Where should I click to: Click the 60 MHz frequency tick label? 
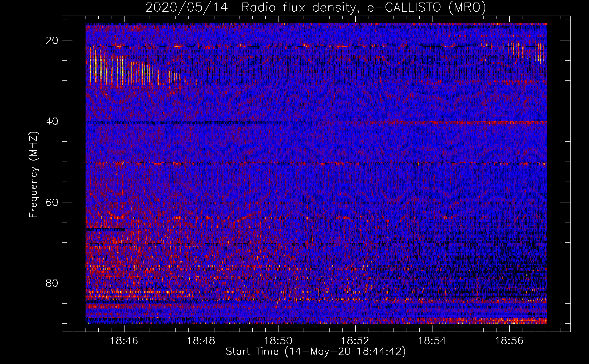52,202
